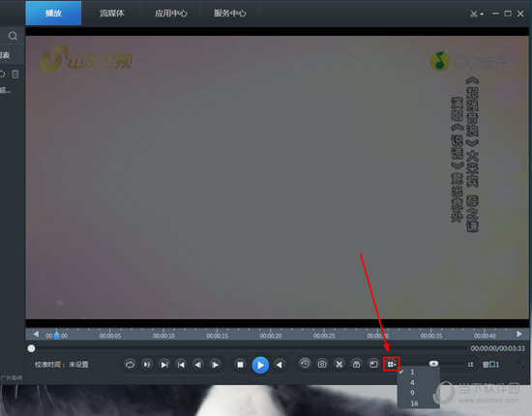
Task: Click the timeline right scroll arrow
Action: [519, 334]
